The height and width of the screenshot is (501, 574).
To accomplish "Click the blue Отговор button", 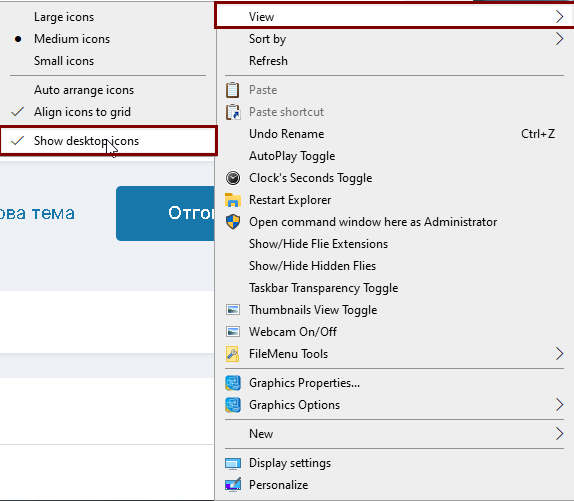I will click(165, 213).
